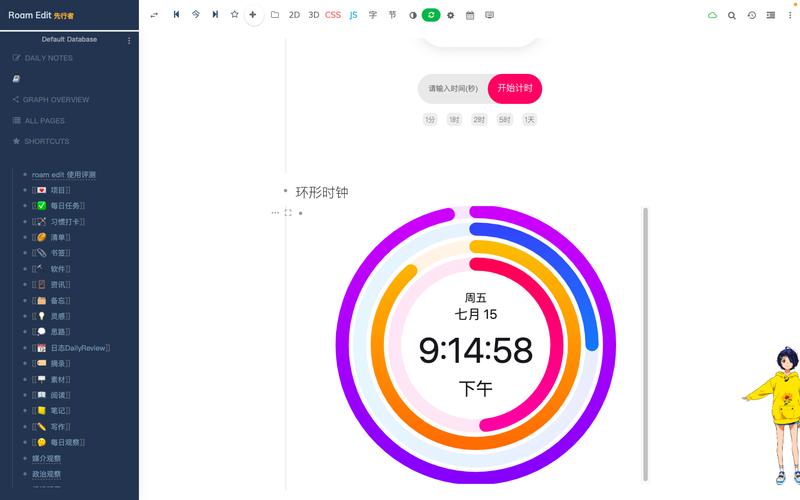Open search with magnifier icon
The height and width of the screenshot is (500, 800).
coord(732,15)
